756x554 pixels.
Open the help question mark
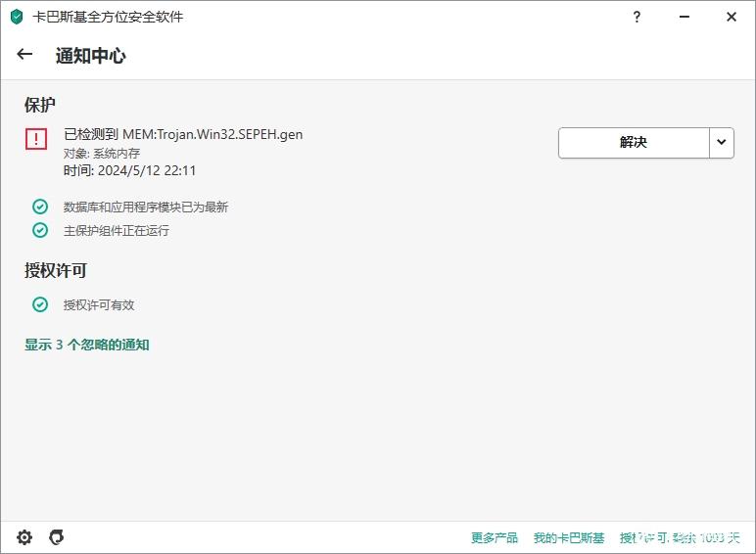(637, 17)
